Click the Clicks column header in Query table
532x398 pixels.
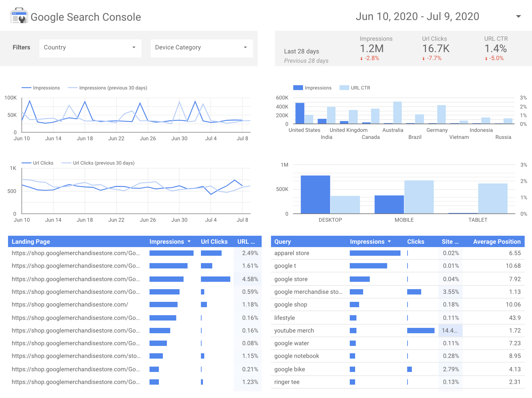tap(416, 241)
